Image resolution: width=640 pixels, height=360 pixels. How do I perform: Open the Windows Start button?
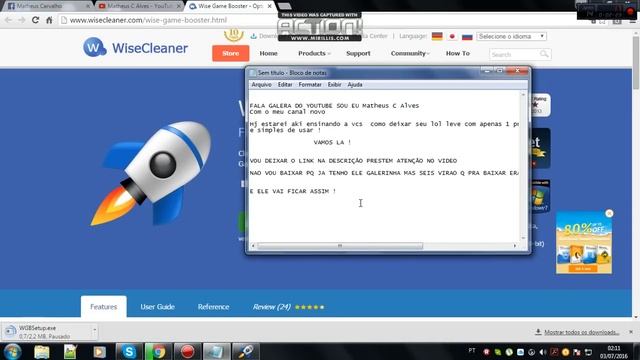[13, 352]
